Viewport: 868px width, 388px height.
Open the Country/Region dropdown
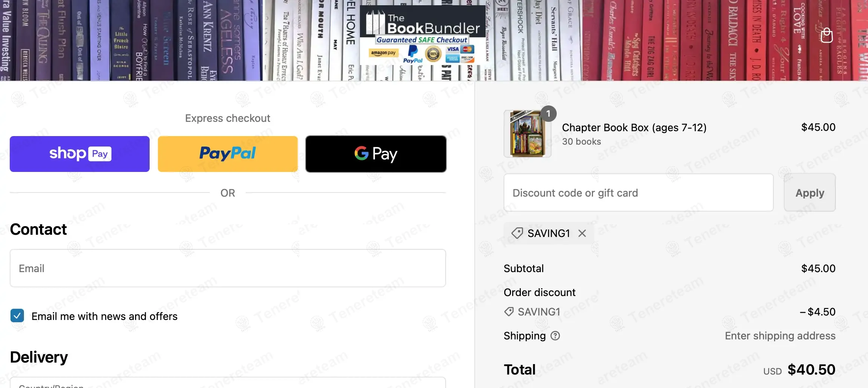[x=227, y=383]
